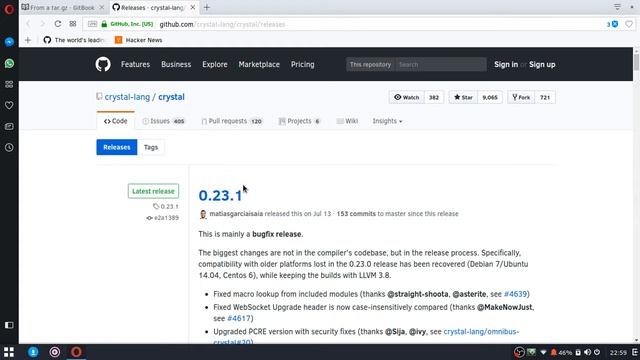Close the GitBook tab
This screenshot has height=360, width=640.
pyautogui.click(x=102, y=7)
